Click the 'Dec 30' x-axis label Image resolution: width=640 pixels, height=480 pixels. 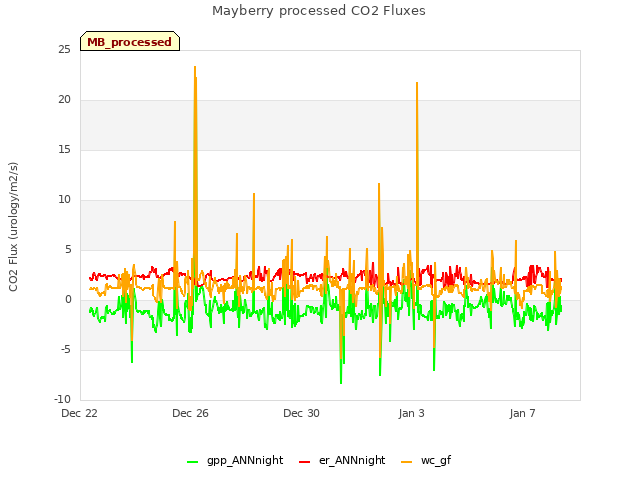click(x=301, y=413)
